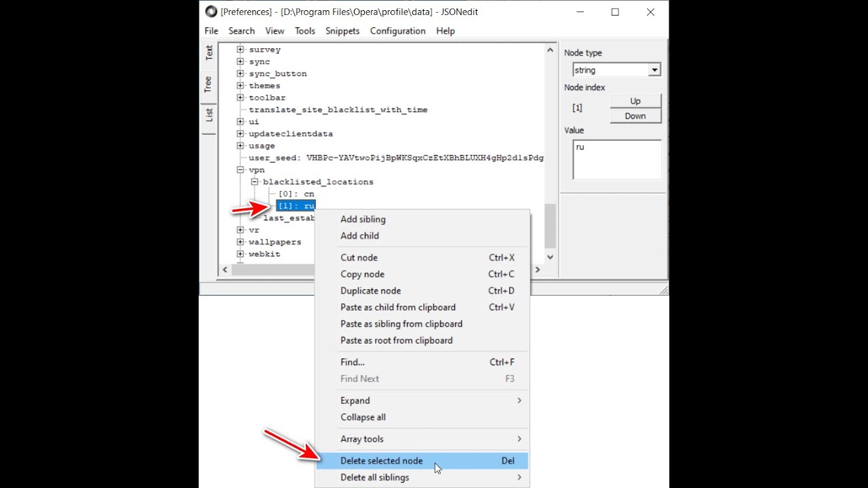Switch to the List side tab
868x488 pixels.
click(x=209, y=115)
